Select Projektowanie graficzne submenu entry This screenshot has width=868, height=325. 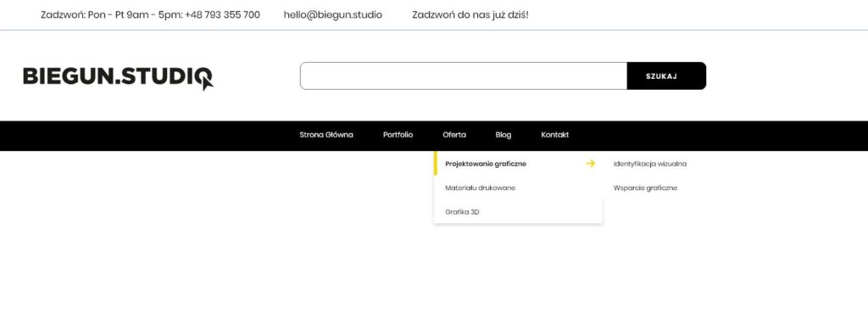(x=518, y=164)
